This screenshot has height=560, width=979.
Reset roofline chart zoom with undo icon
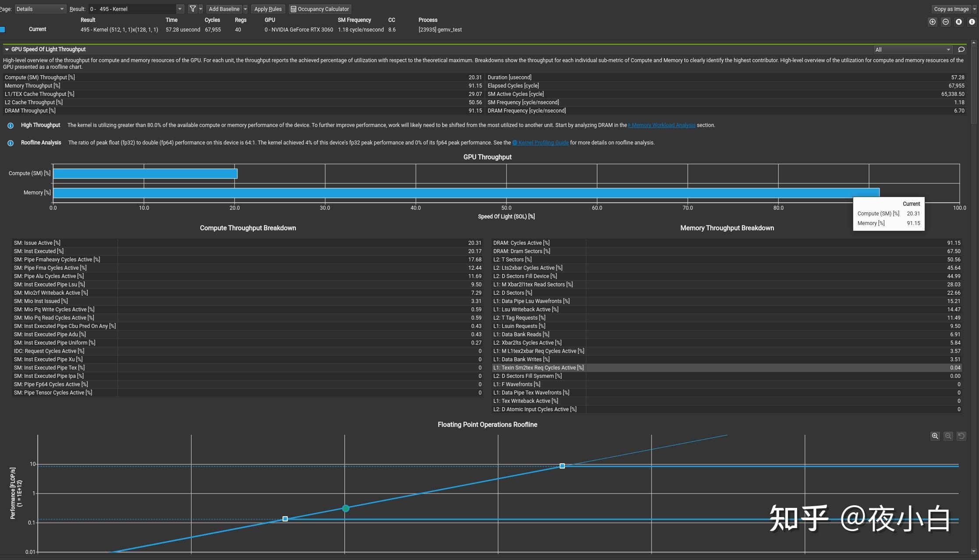pyautogui.click(x=961, y=436)
